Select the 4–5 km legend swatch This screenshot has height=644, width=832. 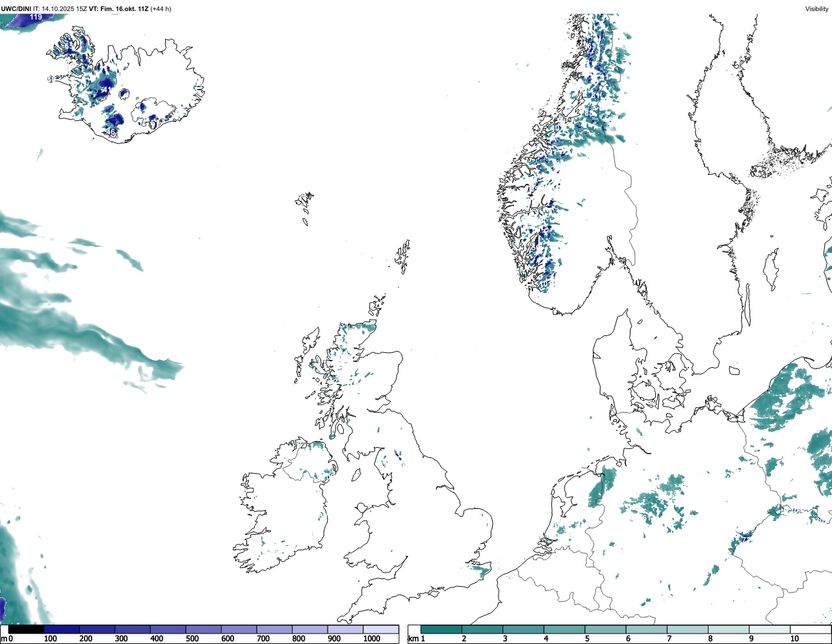pos(564,629)
